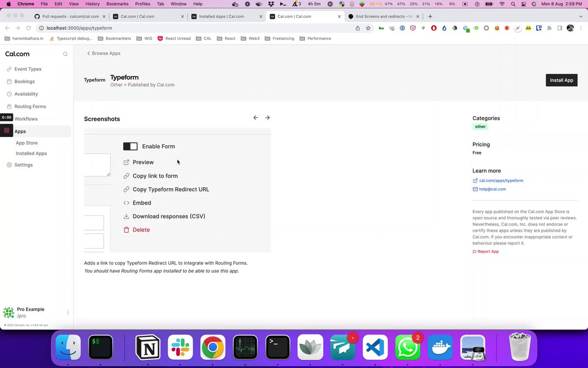
Task: Open Slack from the Dock
Action: click(x=180, y=347)
